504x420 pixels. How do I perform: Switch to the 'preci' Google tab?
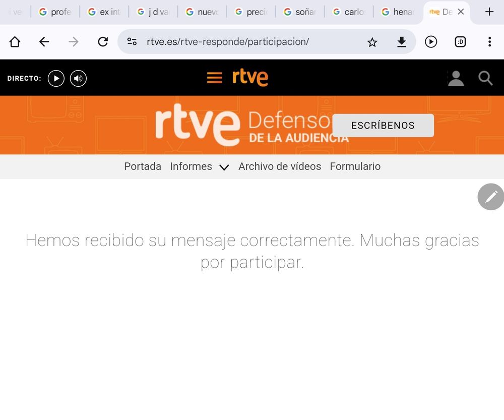[x=250, y=12]
